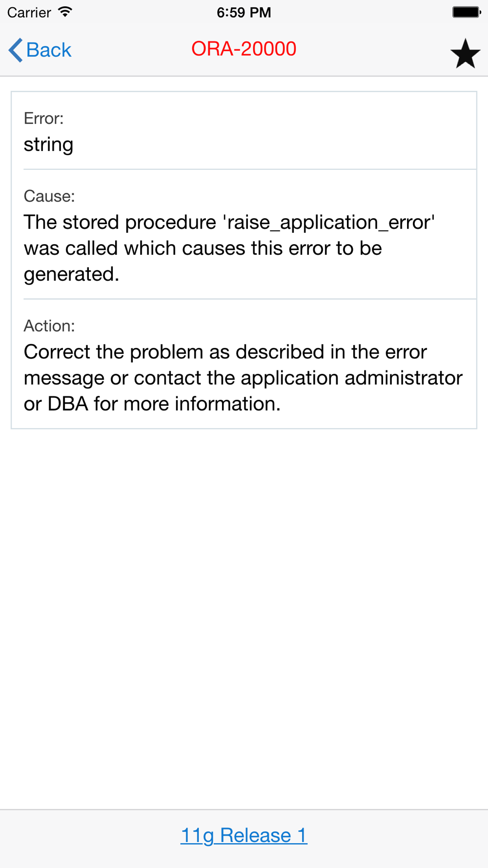Toggle the favorite star icon
Viewport: 488px width, 868px height.
[465, 53]
